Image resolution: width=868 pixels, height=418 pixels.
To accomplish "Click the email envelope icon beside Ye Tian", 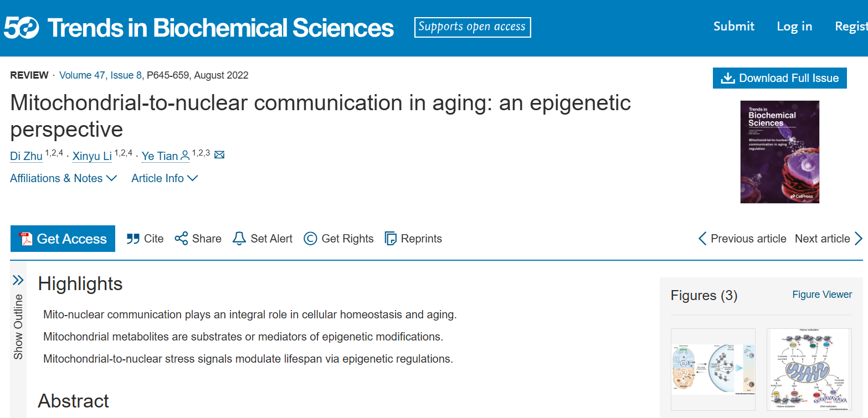I will pyautogui.click(x=219, y=155).
